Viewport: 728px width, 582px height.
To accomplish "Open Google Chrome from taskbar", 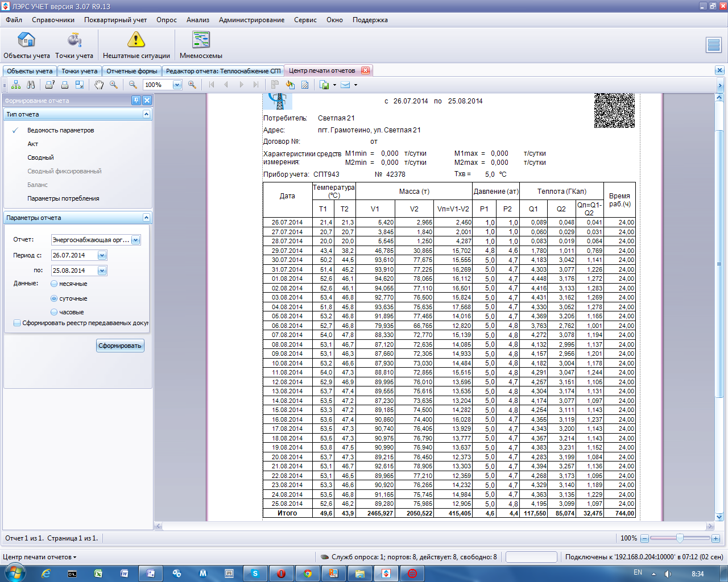I will [x=307, y=573].
